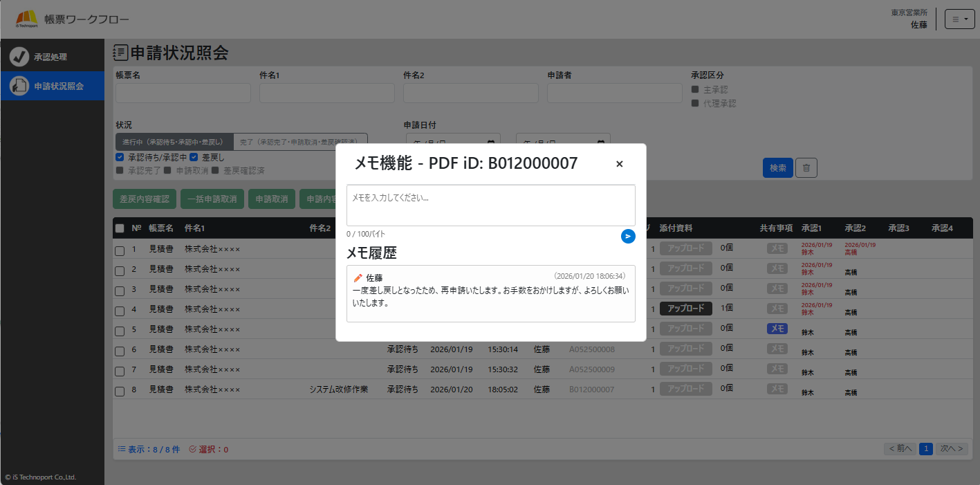Image resolution: width=980 pixels, height=485 pixels.
Task: Open the hamburger menu dropdown at top right
Action: pyautogui.click(x=959, y=19)
